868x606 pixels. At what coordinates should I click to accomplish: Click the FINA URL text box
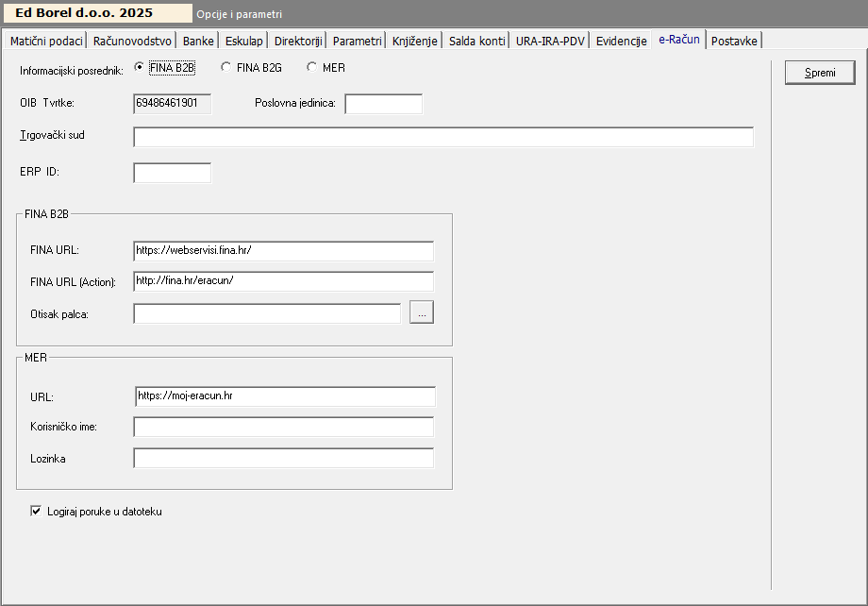tap(283, 250)
